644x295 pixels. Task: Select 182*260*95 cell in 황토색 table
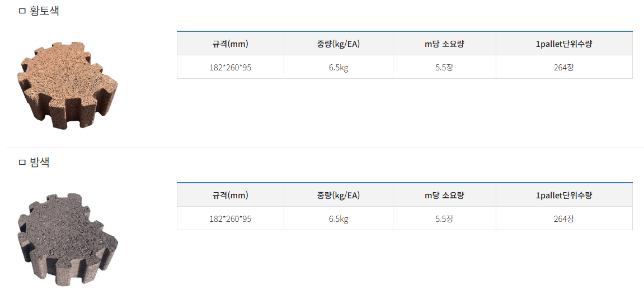(231, 67)
